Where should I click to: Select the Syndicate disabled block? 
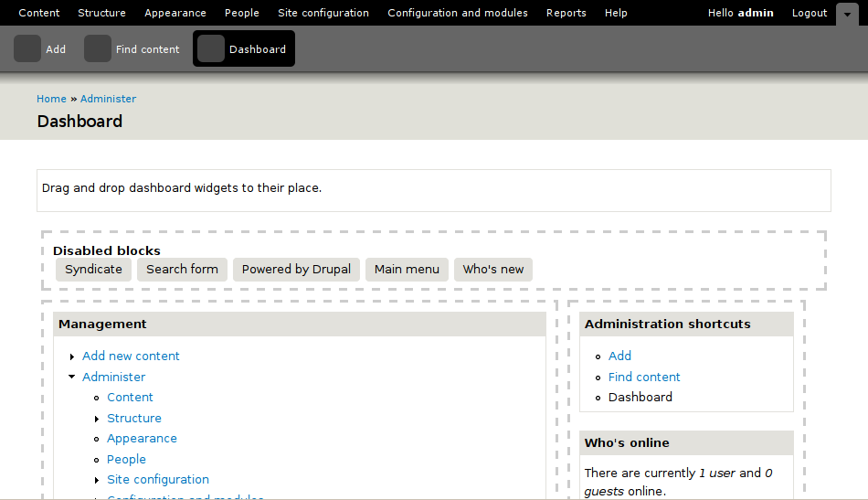pyautogui.click(x=93, y=270)
